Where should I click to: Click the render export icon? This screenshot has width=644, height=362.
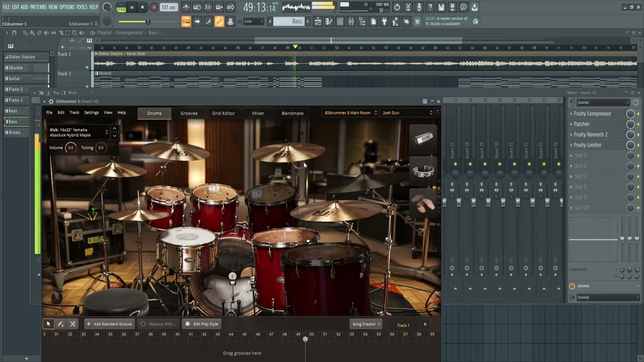pos(452,8)
